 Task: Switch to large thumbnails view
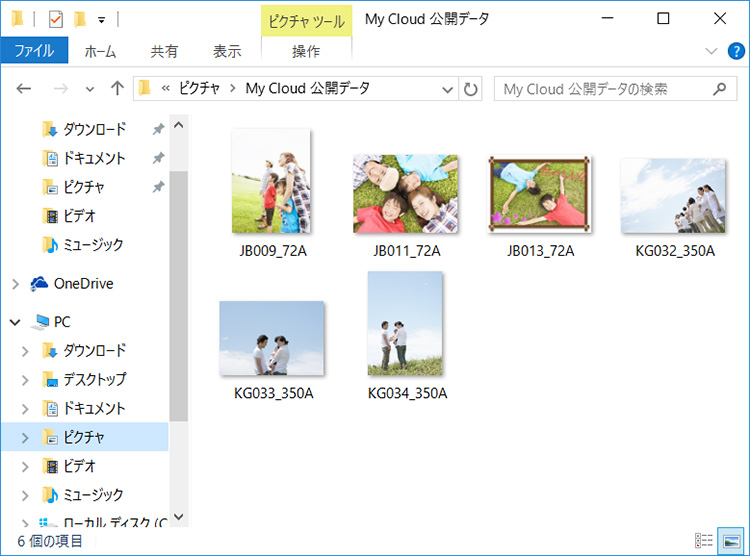731,541
